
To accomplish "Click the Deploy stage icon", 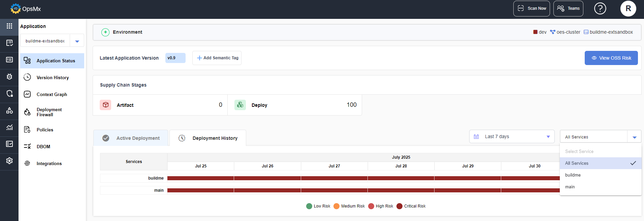I will pyautogui.click(x=240, y=105).
